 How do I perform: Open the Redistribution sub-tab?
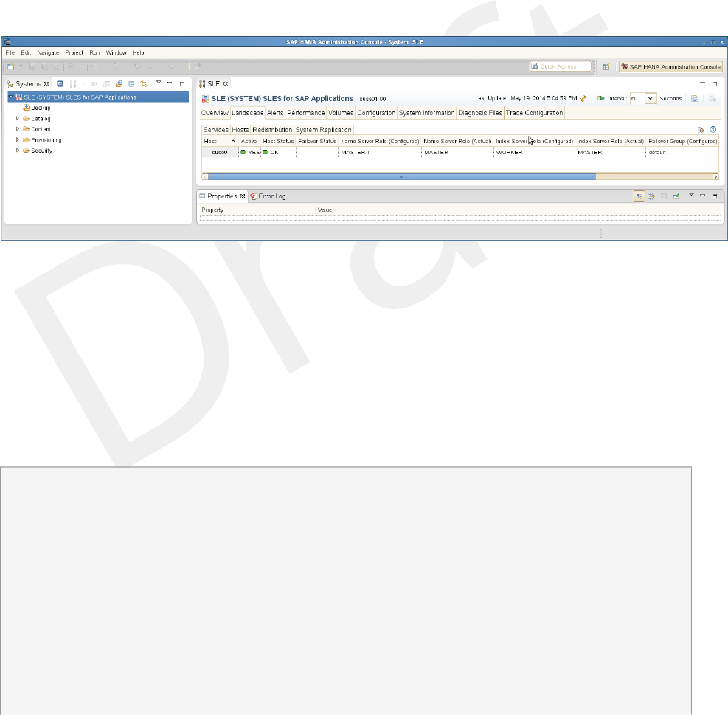tap(272, 130)
